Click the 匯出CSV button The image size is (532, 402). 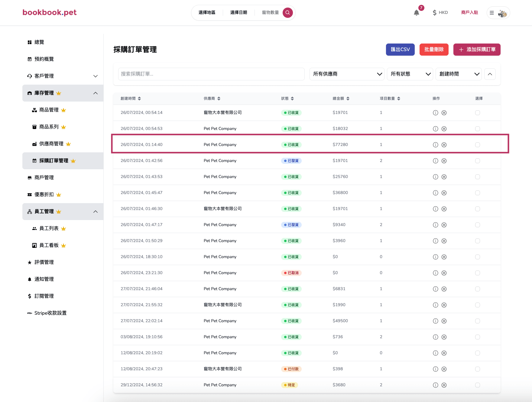coord(400,50)
